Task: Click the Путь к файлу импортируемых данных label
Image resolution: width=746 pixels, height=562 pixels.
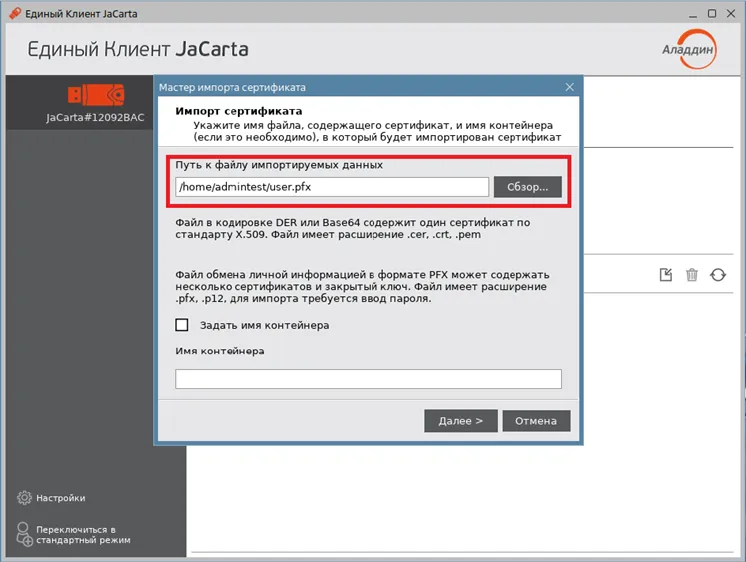Action: point(279,165)
